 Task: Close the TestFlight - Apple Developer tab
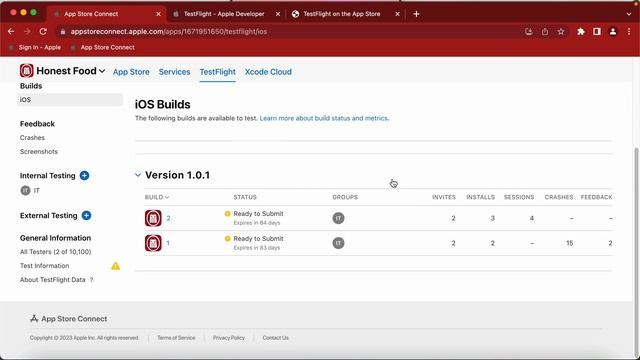[278, 14]
